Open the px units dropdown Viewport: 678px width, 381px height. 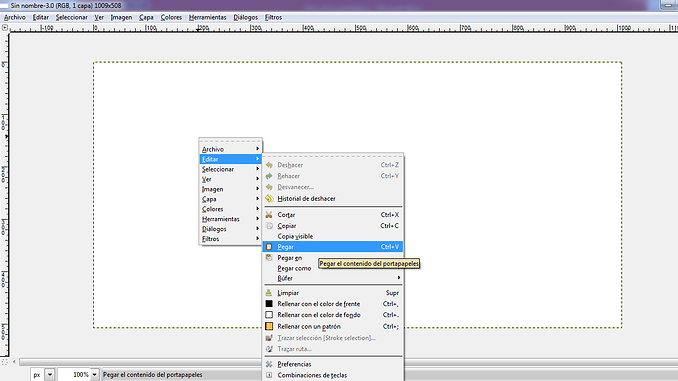(x=50, y=375)
